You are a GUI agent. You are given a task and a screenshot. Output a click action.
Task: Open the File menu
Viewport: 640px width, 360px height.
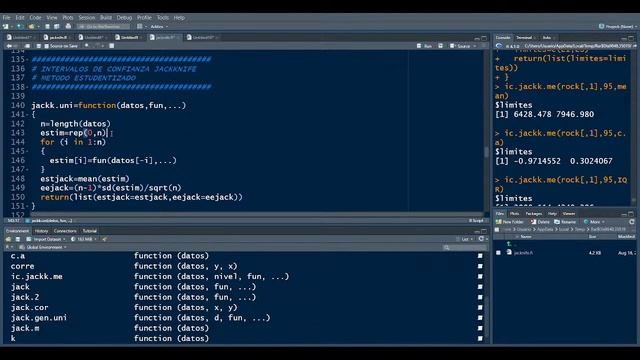7,18
